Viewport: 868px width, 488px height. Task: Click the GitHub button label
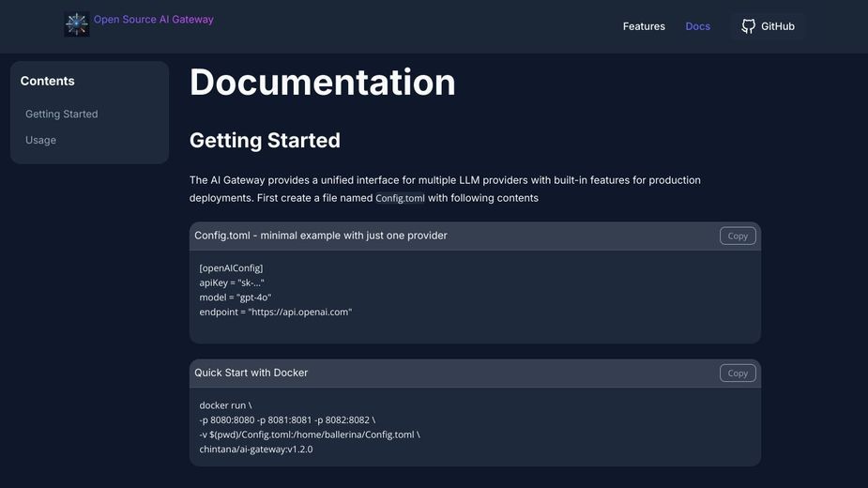click(777, 26)
